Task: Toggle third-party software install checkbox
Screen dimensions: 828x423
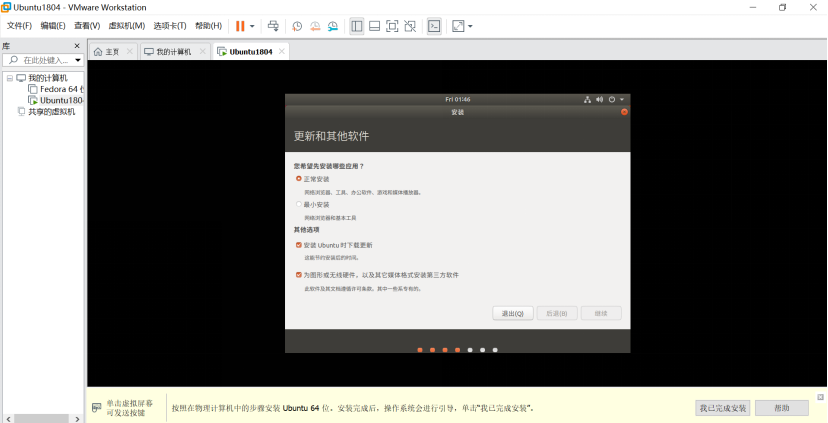Action: click(299, 275)
